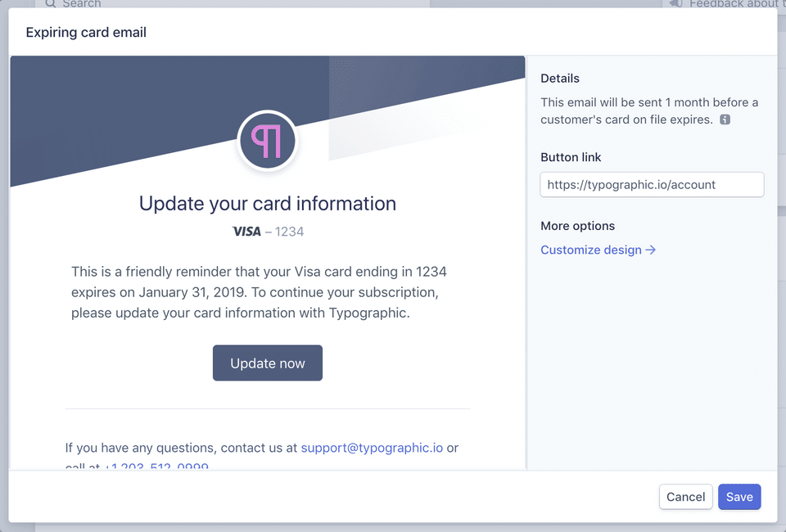Click the pilcrow logo in the email preview
This screenshot has height=532, width=786.
[x=267, y=141]
